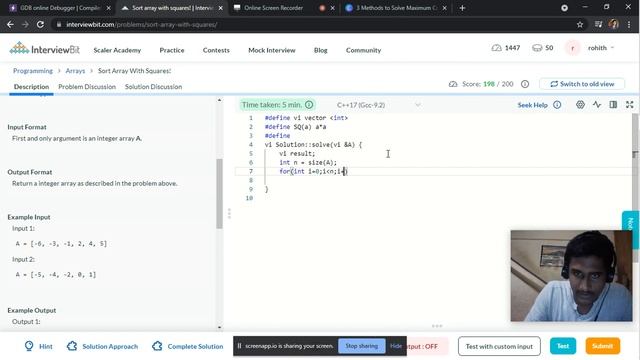Click the 50 coins icon
The image size is (640, 360).
click(537, 48)
